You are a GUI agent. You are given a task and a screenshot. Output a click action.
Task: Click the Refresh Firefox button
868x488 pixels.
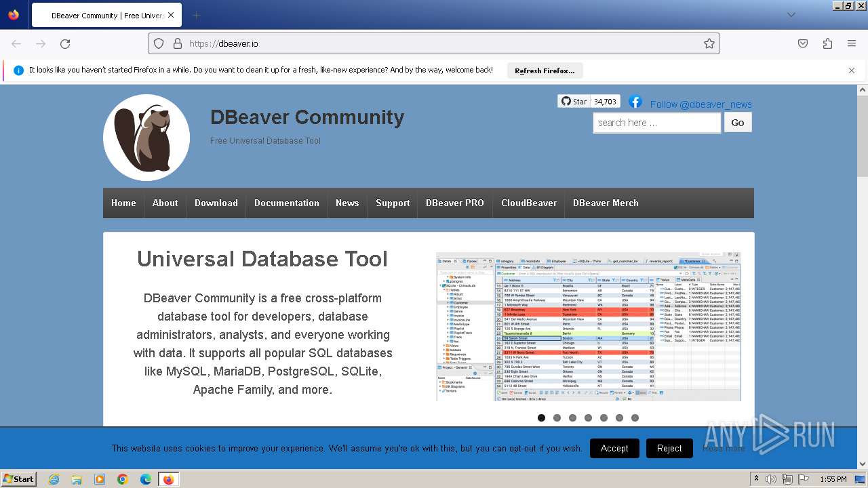pyautogui.click(x=545, y=70)
